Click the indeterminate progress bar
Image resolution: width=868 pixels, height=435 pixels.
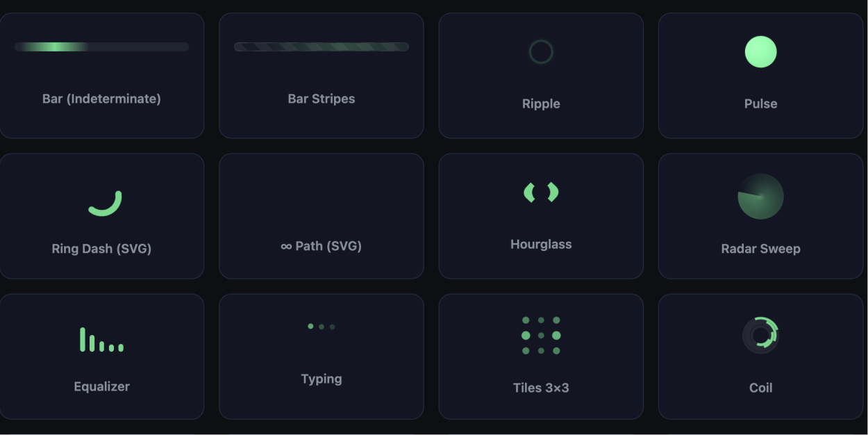point(101,47)
